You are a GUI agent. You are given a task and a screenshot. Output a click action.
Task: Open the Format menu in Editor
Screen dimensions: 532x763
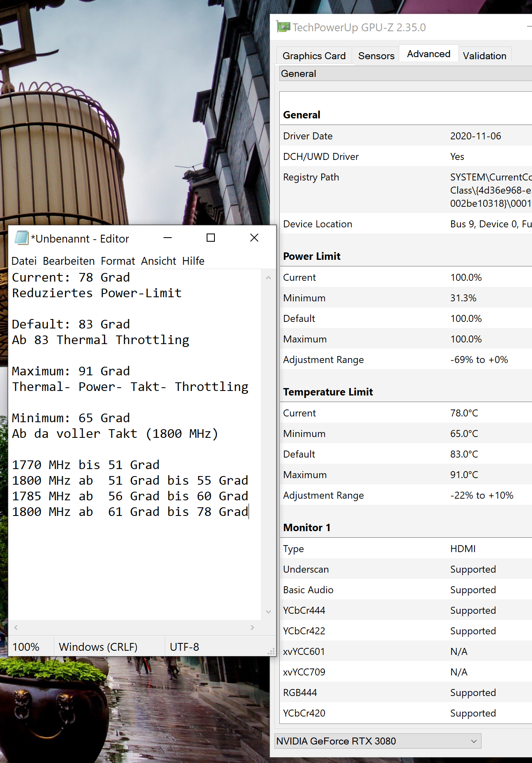118,261
